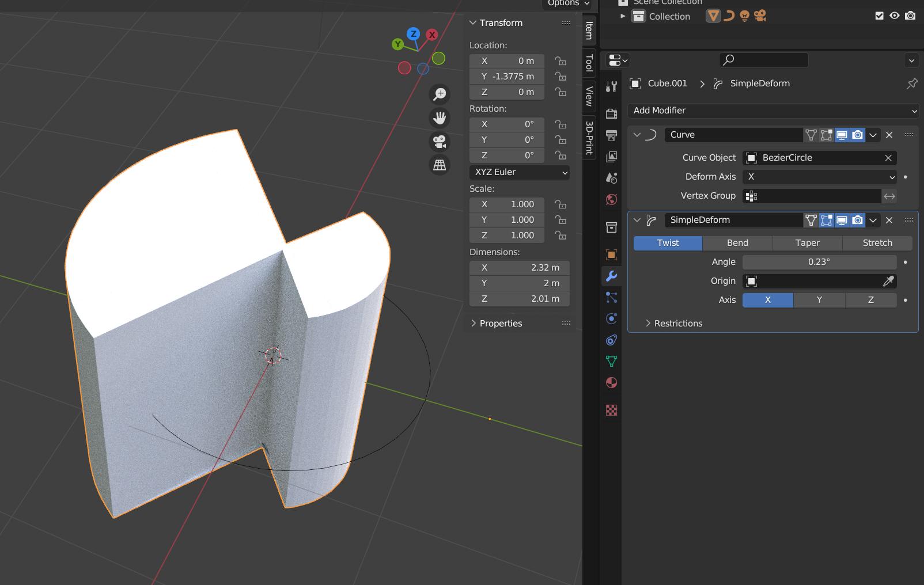
Task: Remove the SimpleDeform modifier
Action: (889, 220)
